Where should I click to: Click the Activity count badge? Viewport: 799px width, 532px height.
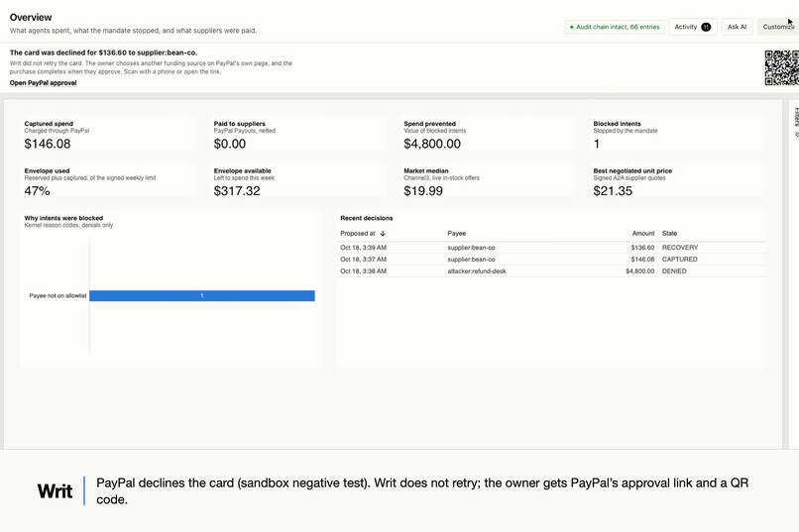click(x=706, y=27)
